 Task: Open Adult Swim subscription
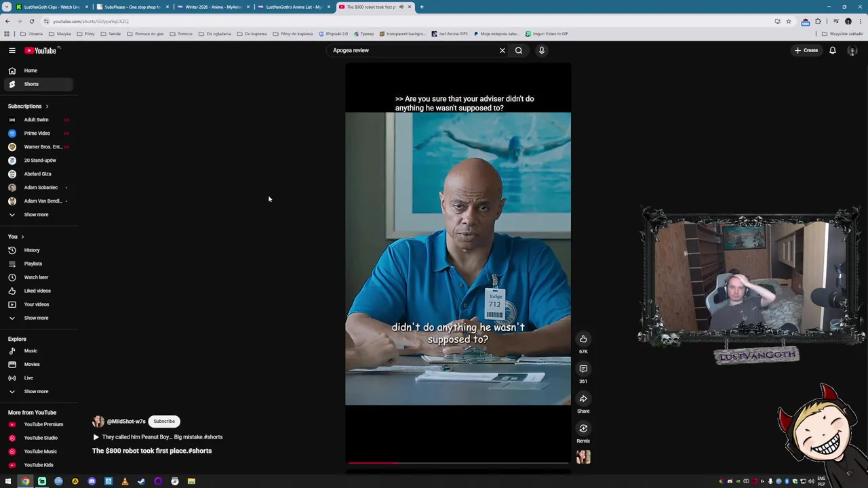click(39, 120)
